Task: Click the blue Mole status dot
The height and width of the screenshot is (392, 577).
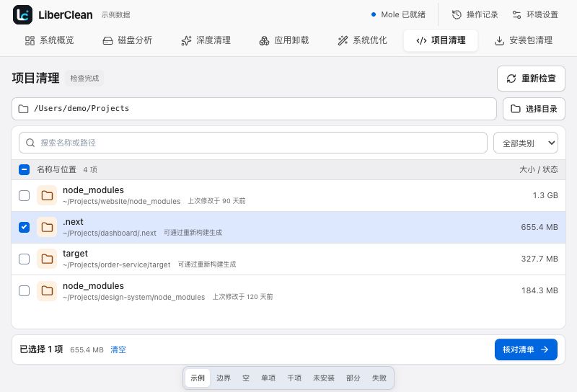Action: [x=374, y=14]
